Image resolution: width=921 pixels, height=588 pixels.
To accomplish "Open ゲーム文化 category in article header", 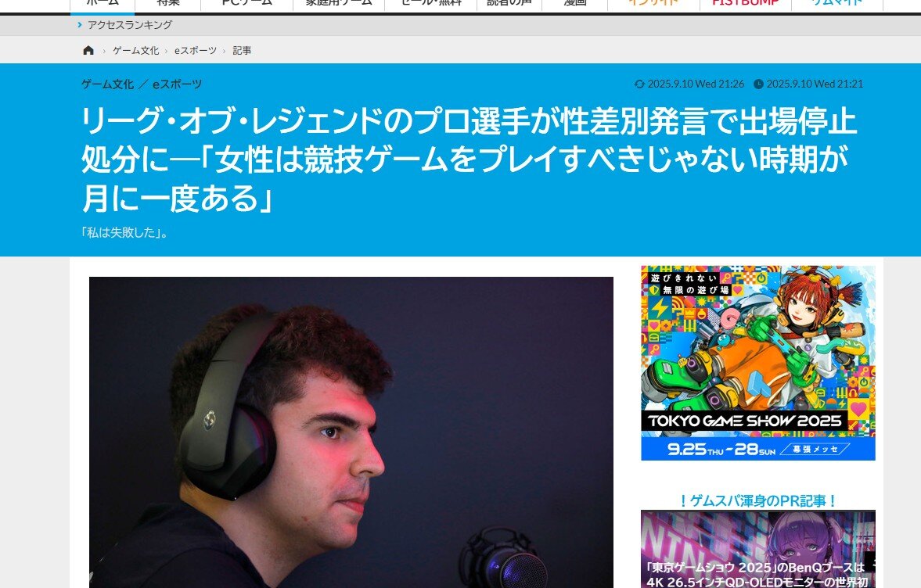I will (107, 84).
